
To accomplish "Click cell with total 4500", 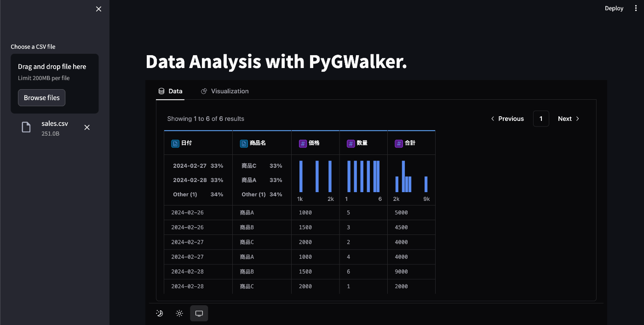I will point(411,228).
